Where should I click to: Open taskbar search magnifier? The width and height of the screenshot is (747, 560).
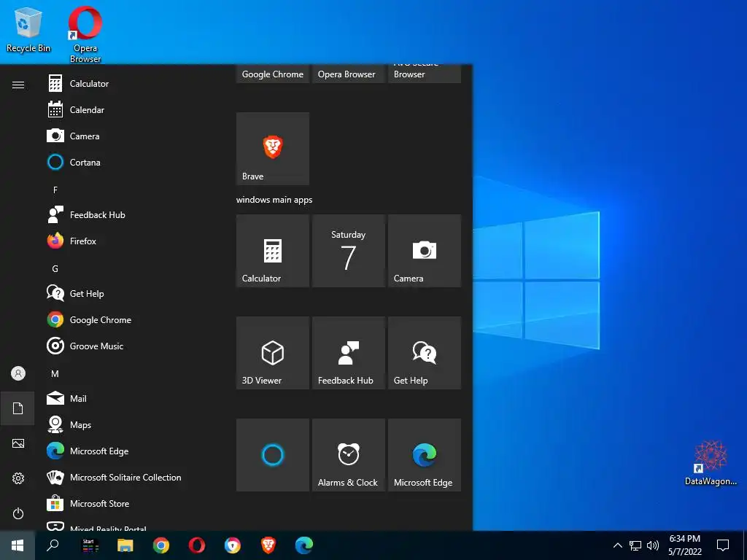[53, 545]
